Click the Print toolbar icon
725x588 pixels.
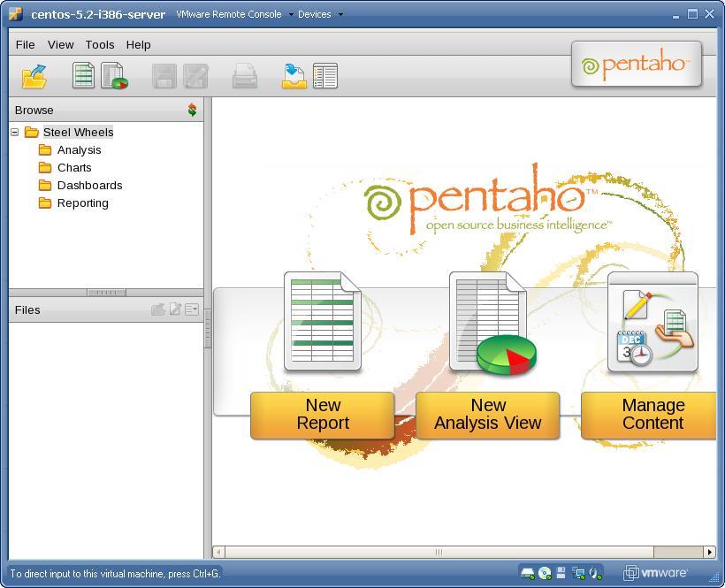point(244,75)
